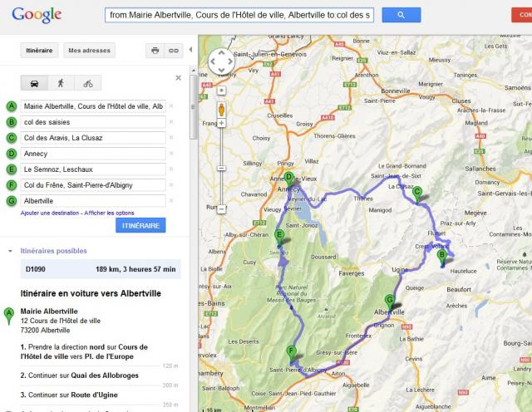Select bicycling travel mode
532x412 pixels.
pyautogui.click(x=88, y=83)
